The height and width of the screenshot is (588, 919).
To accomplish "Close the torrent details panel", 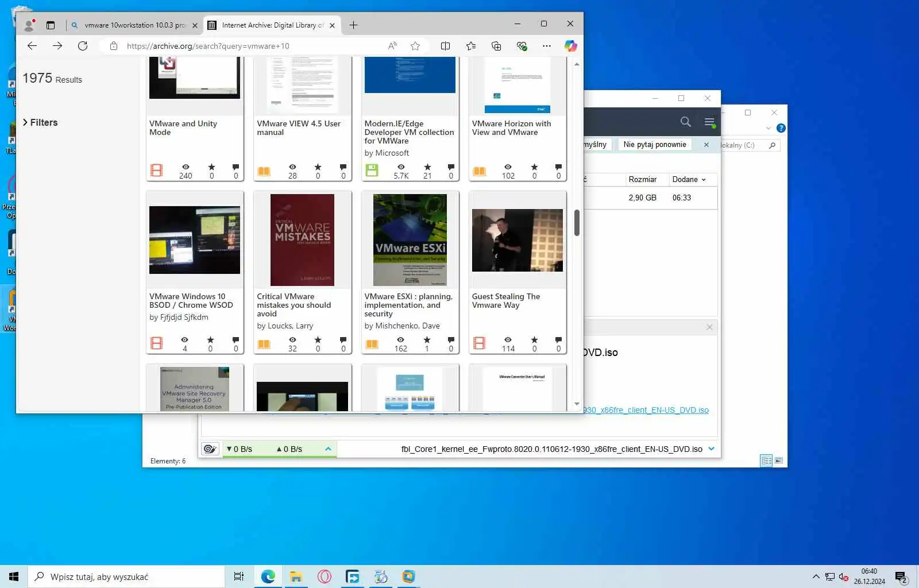I will 709,327.
